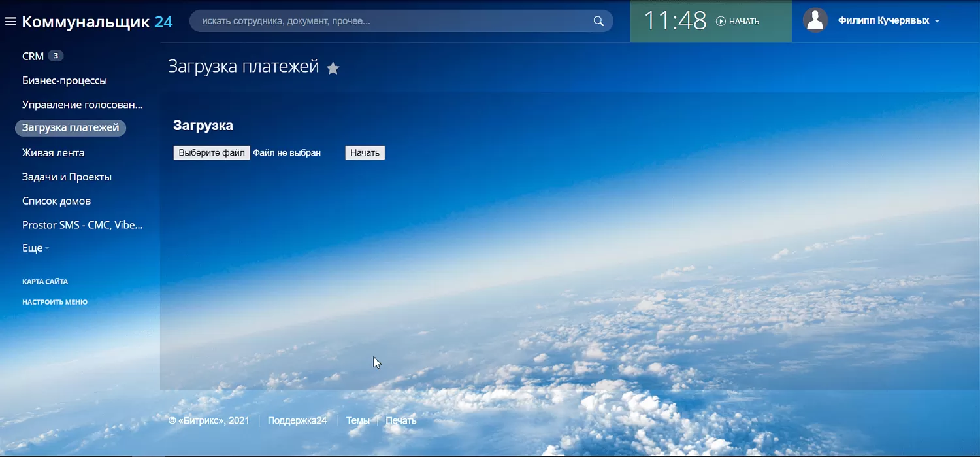Click Настроить меню link

point(55,302)
